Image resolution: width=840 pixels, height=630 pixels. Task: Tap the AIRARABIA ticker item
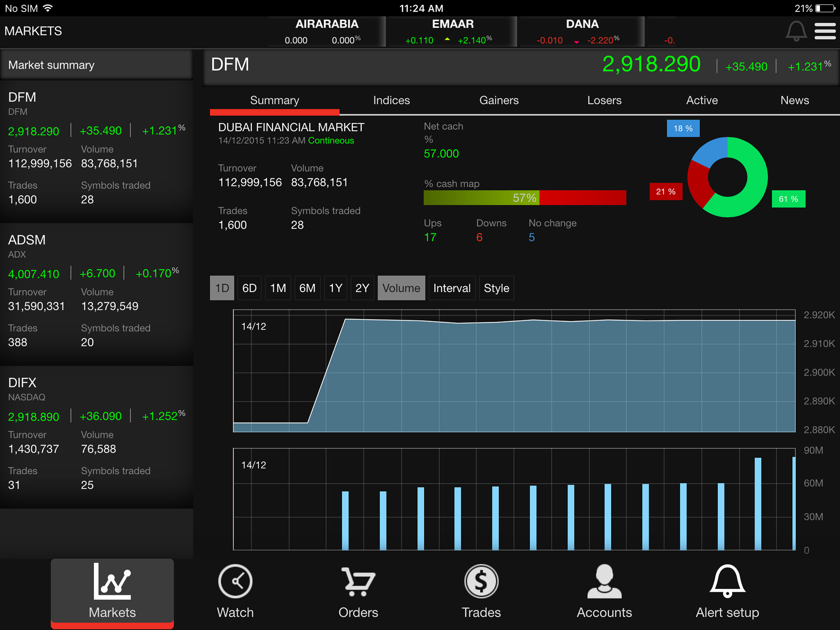click(x=327, y=32)
